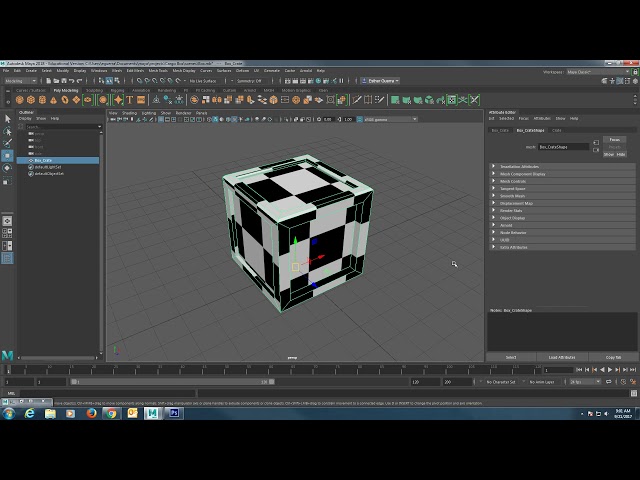Expand the Extra Attributes section
The height and width of the screenshot is (480, 640).
click(562, 247)
